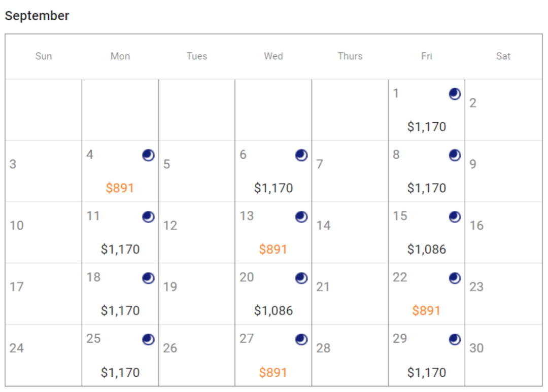Click the moon icon on September 20
Screen dimensions: 548x392
point(301,278)
